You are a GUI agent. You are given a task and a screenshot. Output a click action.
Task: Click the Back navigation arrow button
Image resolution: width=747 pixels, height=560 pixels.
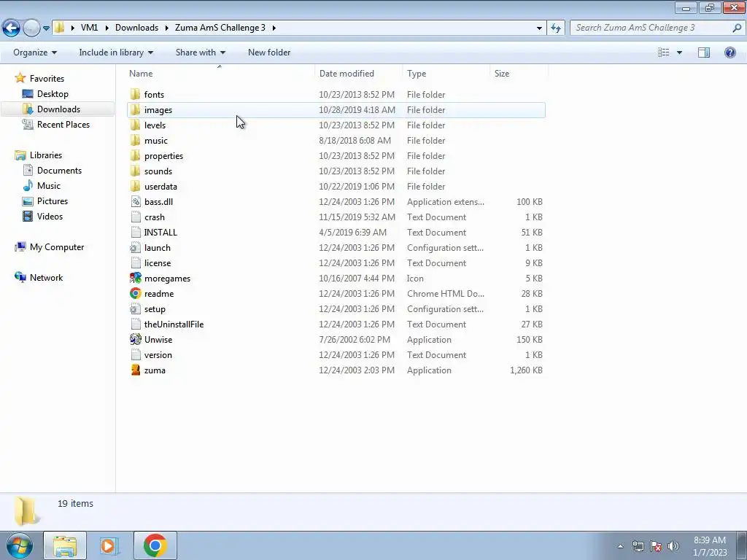11,28
